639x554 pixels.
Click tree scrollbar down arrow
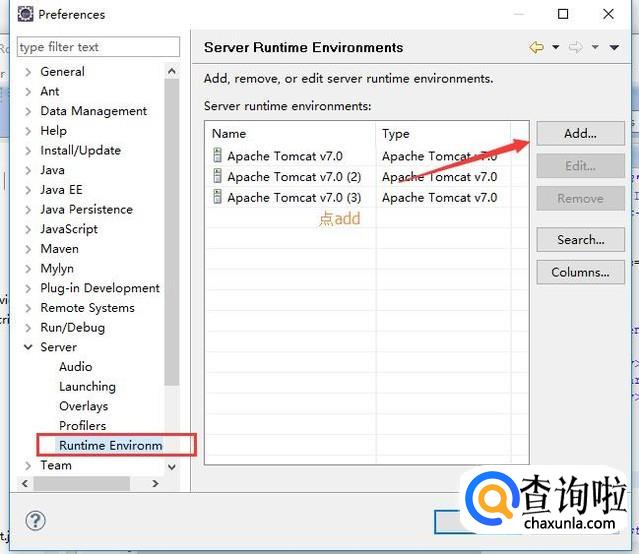172,467
